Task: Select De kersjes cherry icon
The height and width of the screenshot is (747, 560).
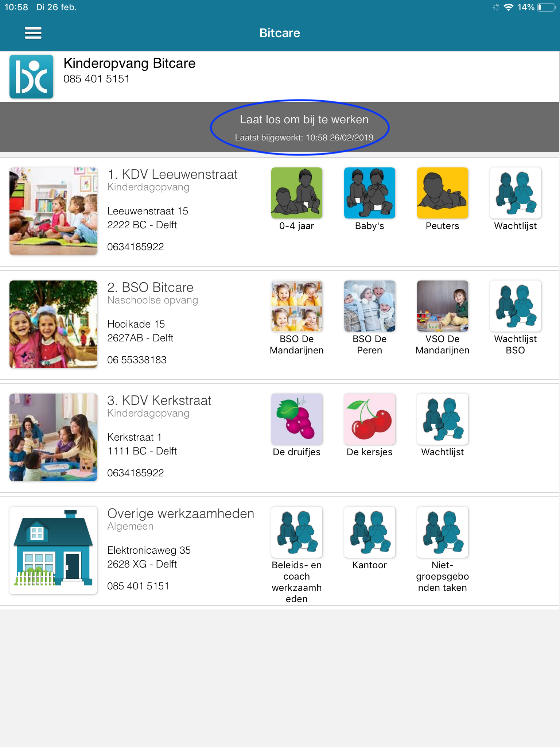Action: pyautogui.click(x=370, y=419)
